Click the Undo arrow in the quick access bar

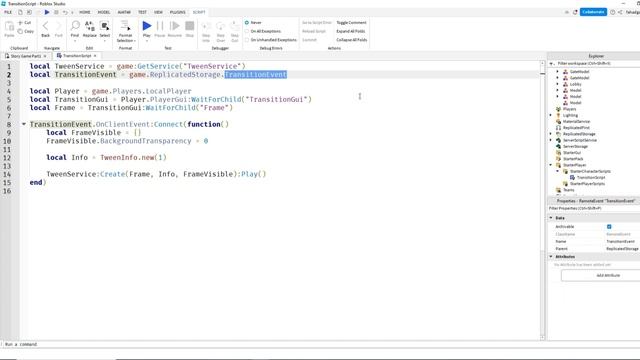tap(65, 12)
